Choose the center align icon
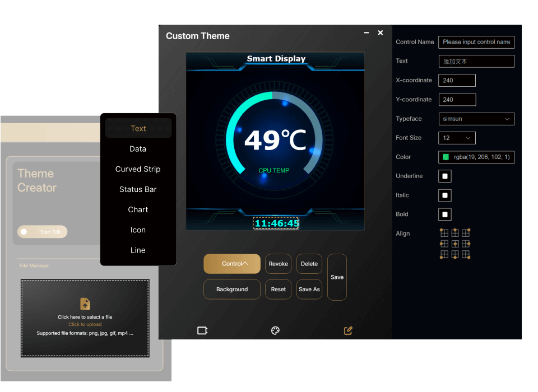This screenshot has width=538, height=392. 455,244
